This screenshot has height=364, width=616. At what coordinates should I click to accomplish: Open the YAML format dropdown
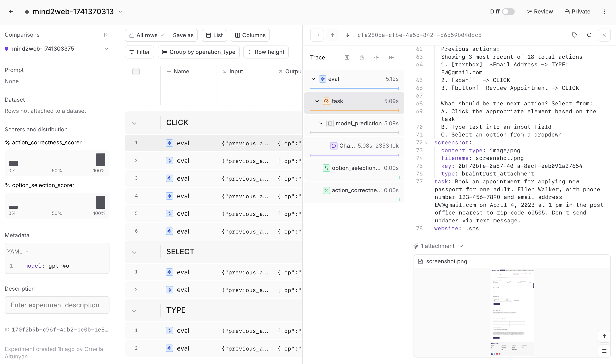(x=18, y=251)
